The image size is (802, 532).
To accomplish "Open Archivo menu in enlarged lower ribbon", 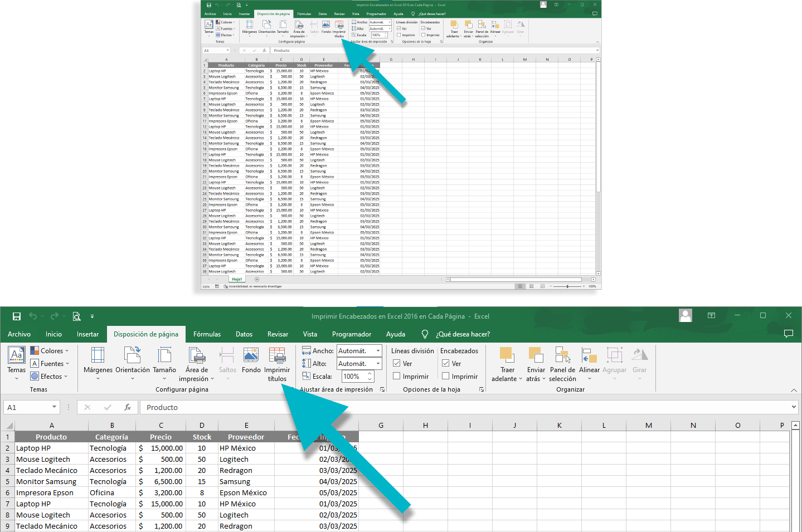I will coord(19,334).
